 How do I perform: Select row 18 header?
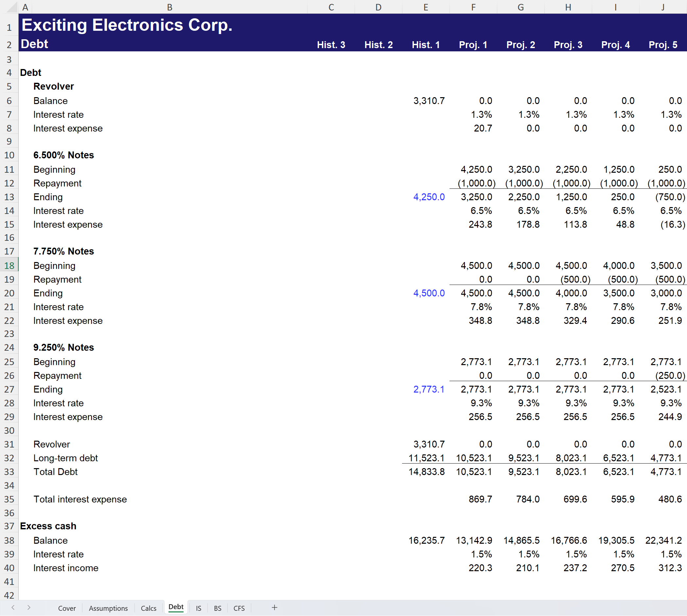tap(9, 266)
